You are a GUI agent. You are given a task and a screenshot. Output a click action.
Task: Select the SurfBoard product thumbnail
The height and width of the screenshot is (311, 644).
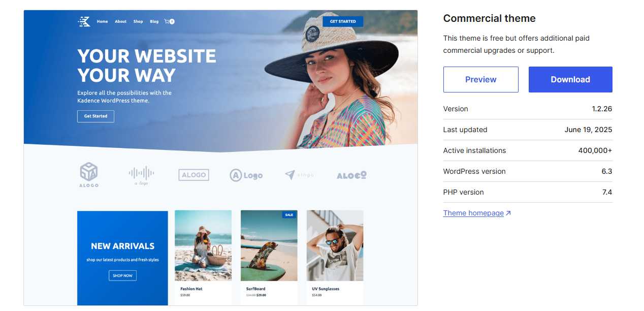point(269,245)
